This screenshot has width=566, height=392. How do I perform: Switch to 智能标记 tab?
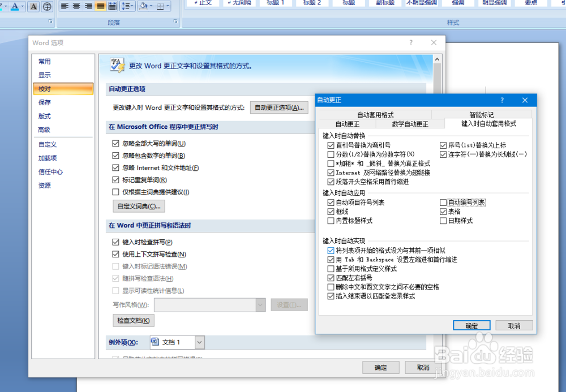coord(482,115)
